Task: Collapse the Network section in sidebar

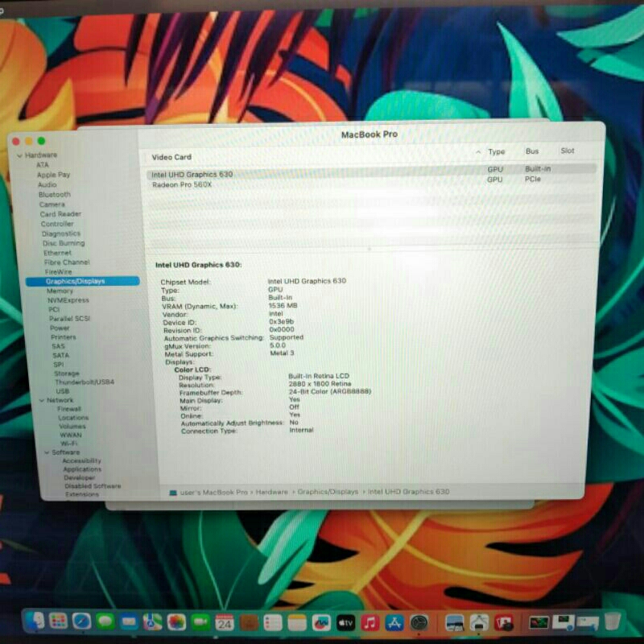Action: (x=40, y=400)
